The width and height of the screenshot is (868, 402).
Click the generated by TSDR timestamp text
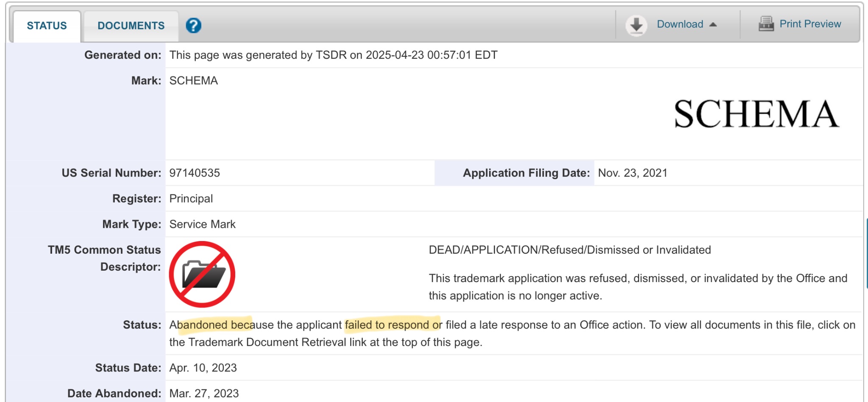(334, 55)
